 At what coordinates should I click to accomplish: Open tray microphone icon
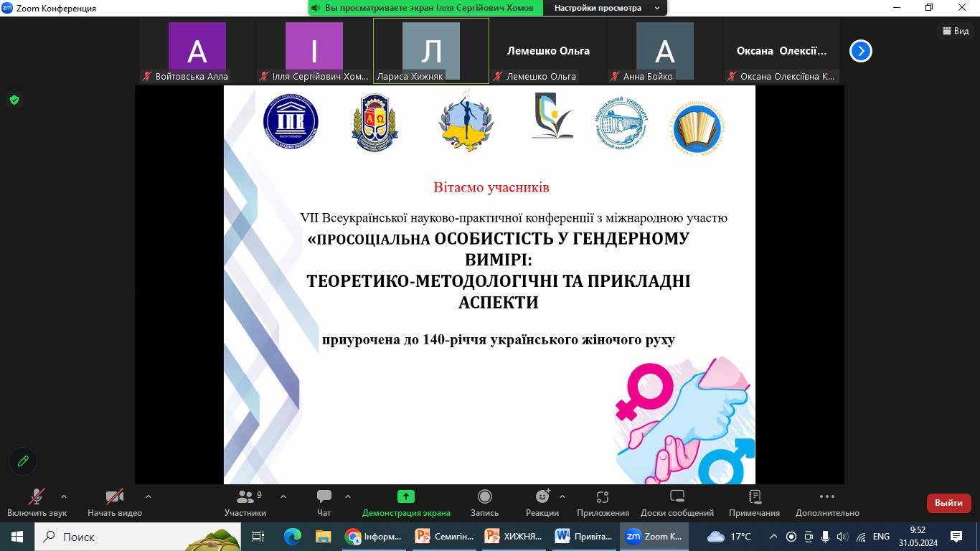825,537
